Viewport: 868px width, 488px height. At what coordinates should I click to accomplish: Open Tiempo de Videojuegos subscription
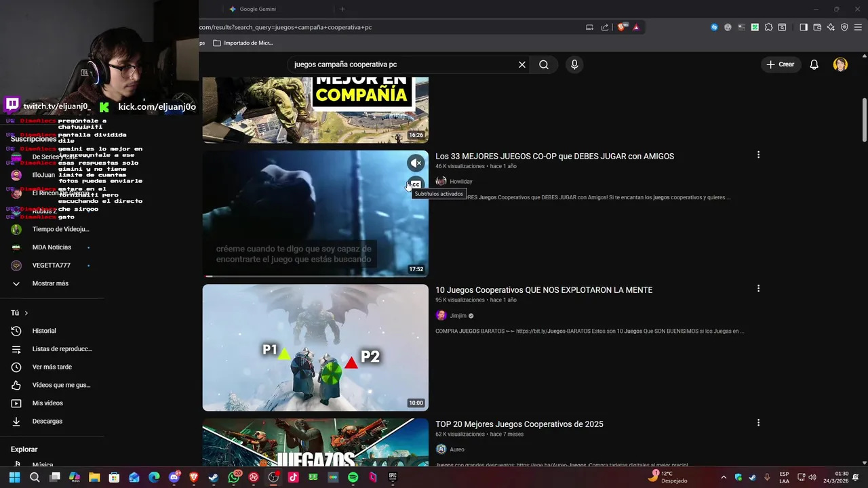[x=60, y=229]
